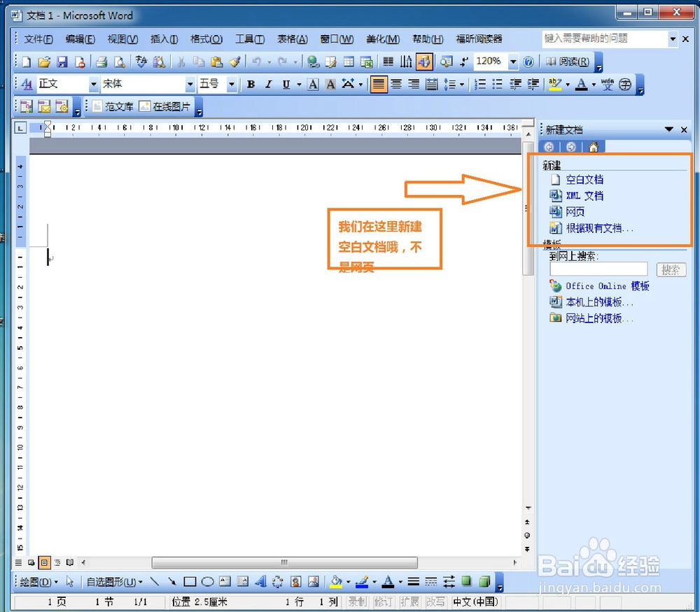
Task: Set Align Left paragraph alignment
Action: click(x=379, y=84)
